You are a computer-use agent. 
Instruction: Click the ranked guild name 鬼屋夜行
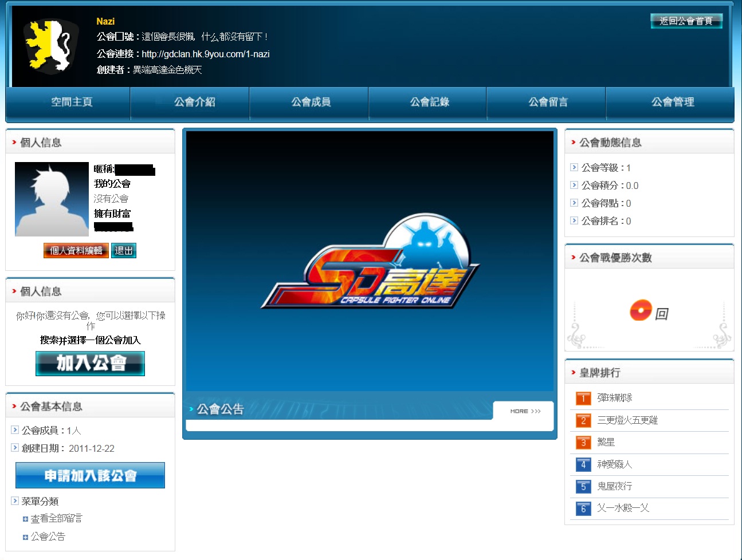(x=615, y=486)
